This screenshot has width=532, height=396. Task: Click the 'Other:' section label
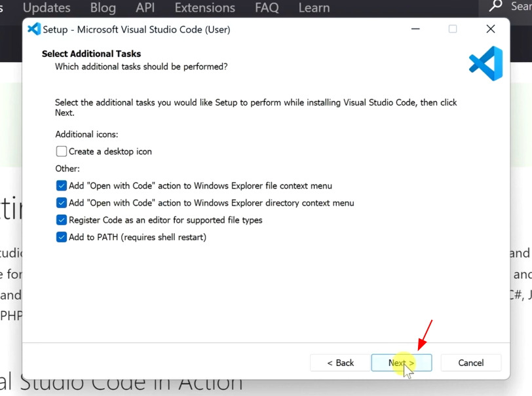67,168
